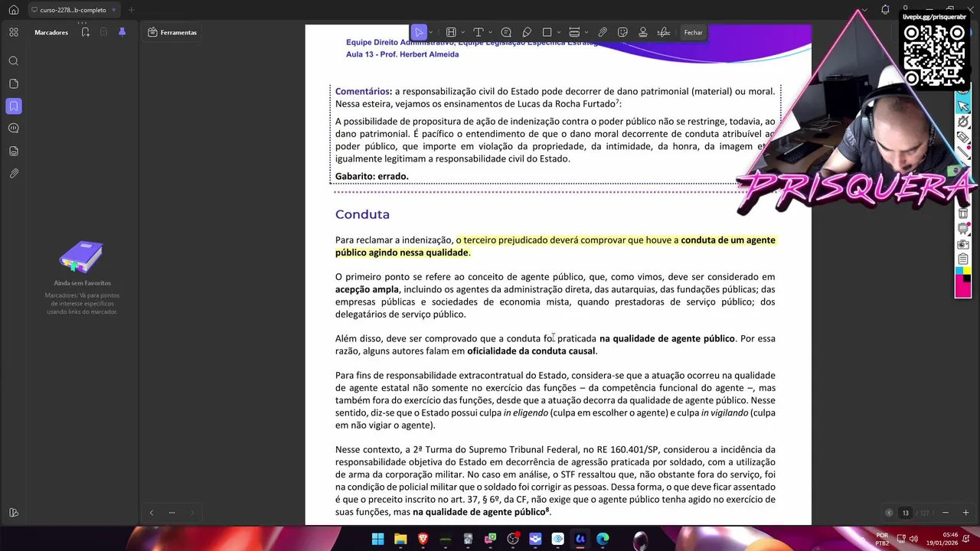Open the volume control in system tray
This screenshot has width=980, height=551.
click(913, 539)
